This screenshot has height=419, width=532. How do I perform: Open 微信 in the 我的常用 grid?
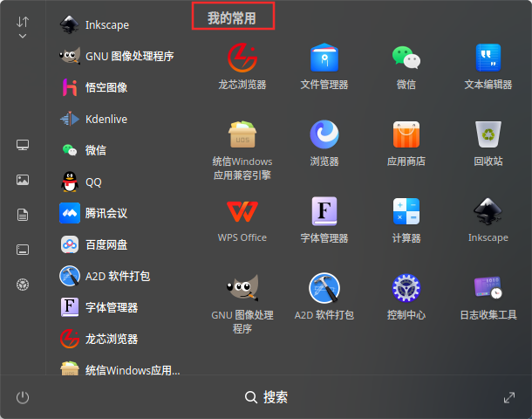[406, 66]
